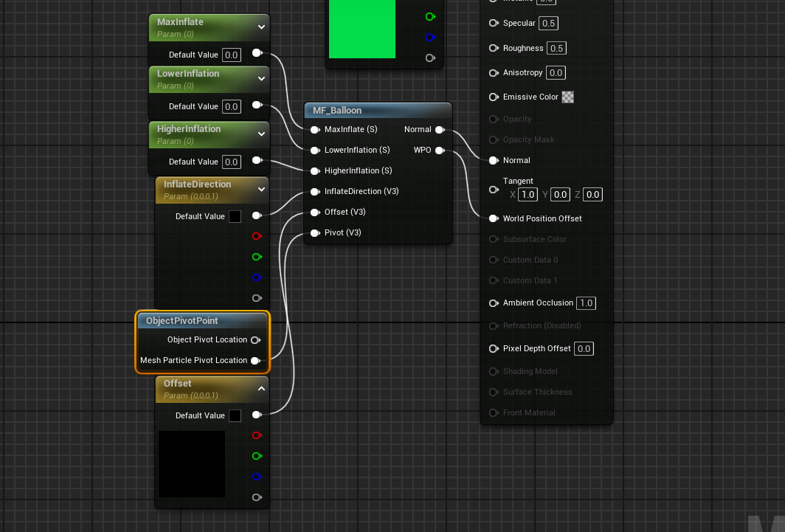
Task: Select the HigherInflation node title bar
Action: coord(210,134)
